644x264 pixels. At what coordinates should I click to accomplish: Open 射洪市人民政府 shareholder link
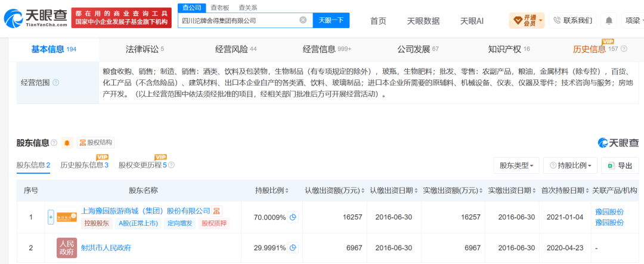106,247
